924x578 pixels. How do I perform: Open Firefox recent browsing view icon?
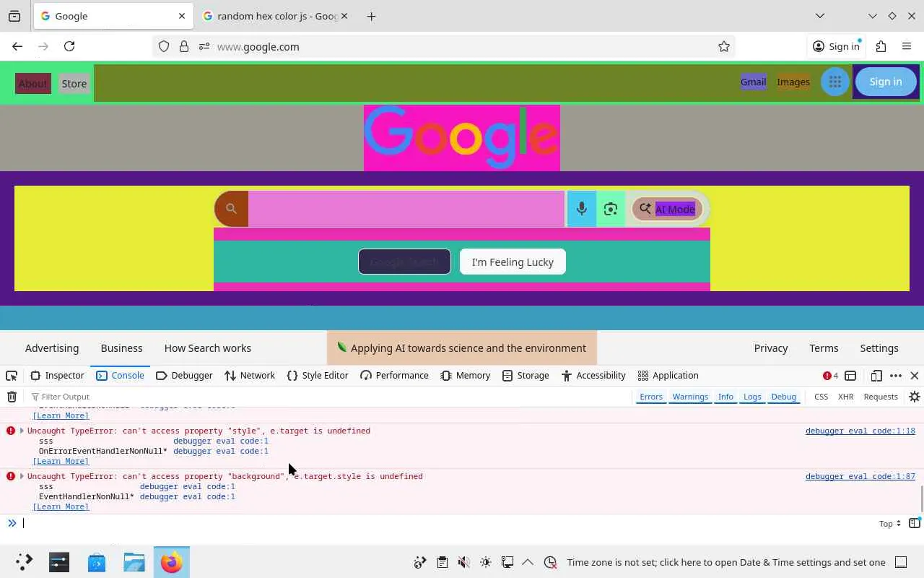click(x=14, y=16)
